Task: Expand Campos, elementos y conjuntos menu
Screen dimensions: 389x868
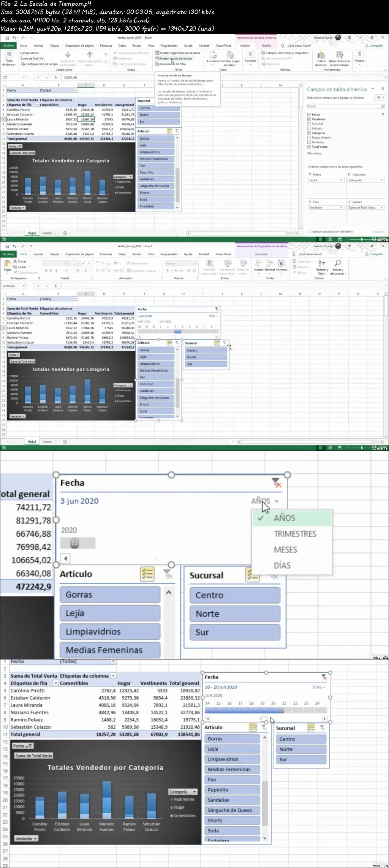Action: tap(285, 53)
